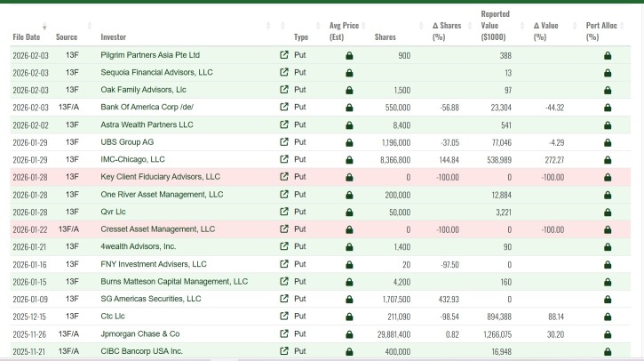The width and height of the screenshot is (644, 361).
Task: Click the Δ Value (%) column header
Action: [545, 31]
